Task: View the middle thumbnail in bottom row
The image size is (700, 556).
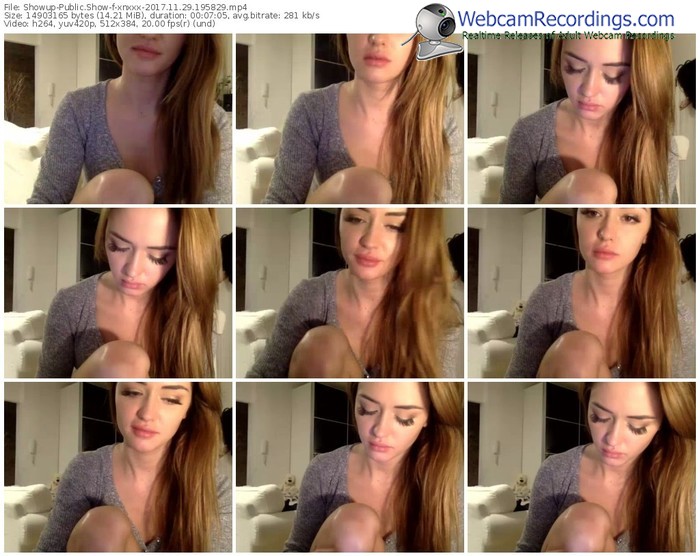Action: pos(349,466)
